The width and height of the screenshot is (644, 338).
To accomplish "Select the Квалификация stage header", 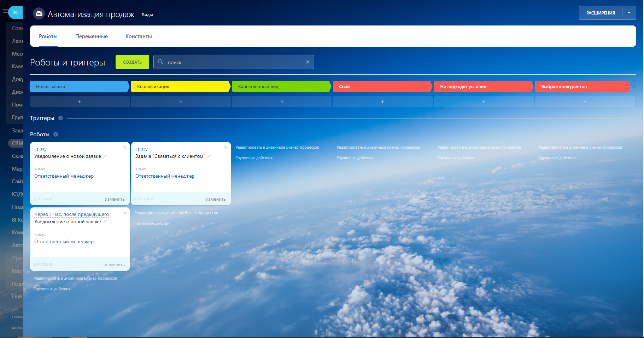I will pyautogui.click(x=181, y=86).
